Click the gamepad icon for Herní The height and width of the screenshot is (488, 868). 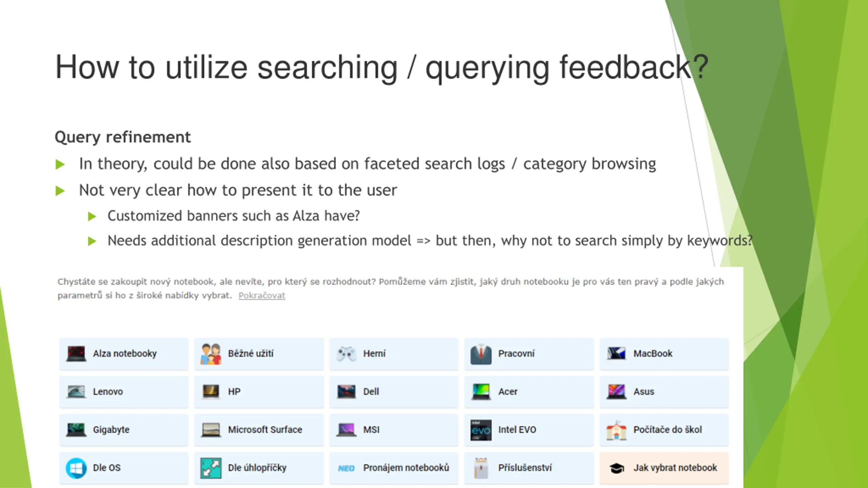click(x=346, y=354)
